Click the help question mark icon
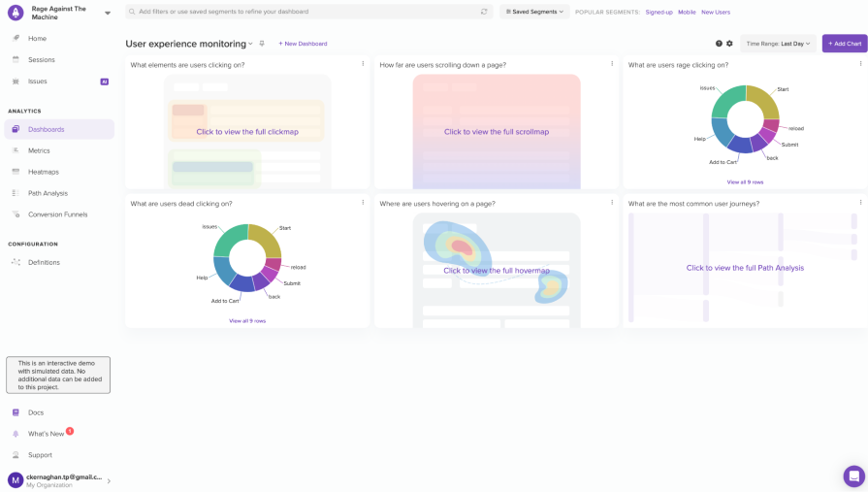The width and height of the screenshot is (868, 492). (x=719, y=44)
